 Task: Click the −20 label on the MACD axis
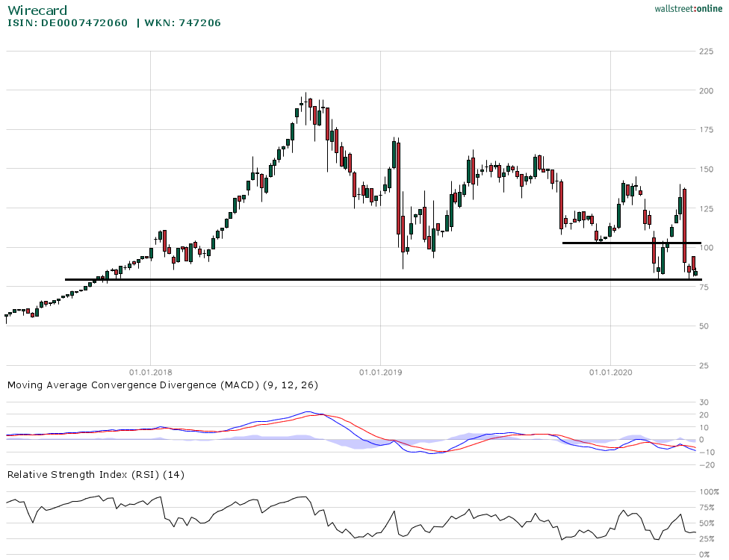[x=707, y=464]
